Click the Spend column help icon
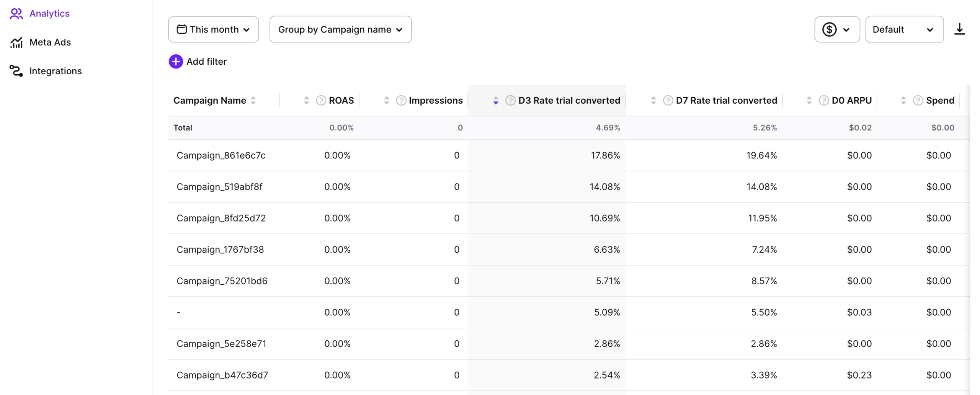The width and height of the screenshot is (980, 395). pyautogui.click(x=917, y=100)
